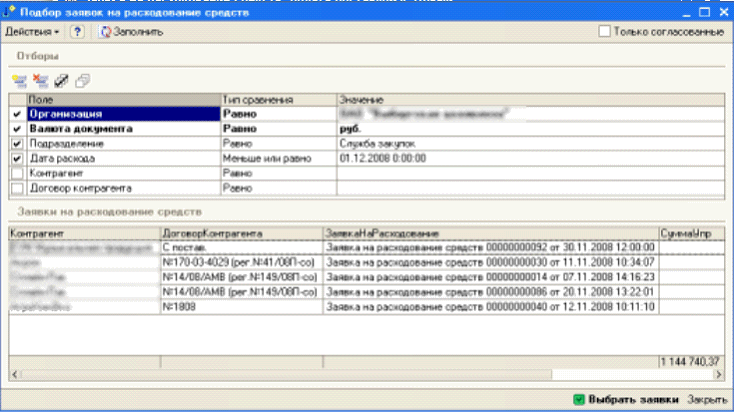Add a new filter with first filter icon
Viewport: 735px width, 413px height.
(19, 81)
